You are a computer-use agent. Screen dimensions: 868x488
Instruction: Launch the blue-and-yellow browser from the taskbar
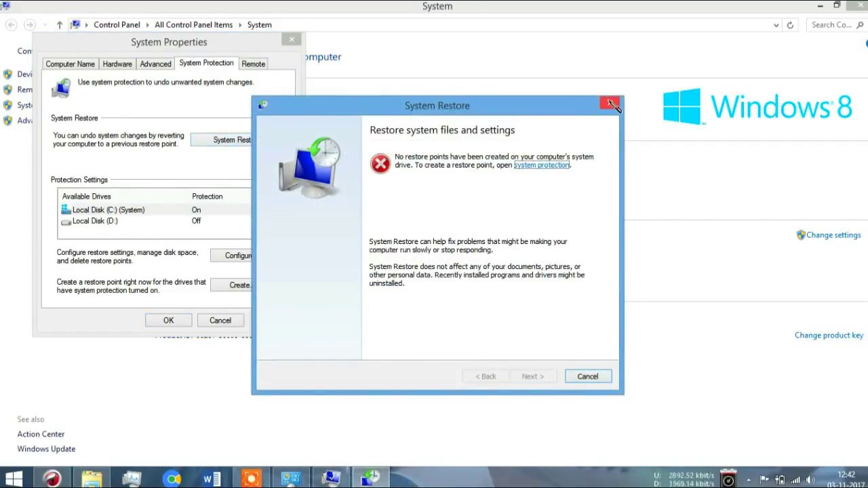172,479
